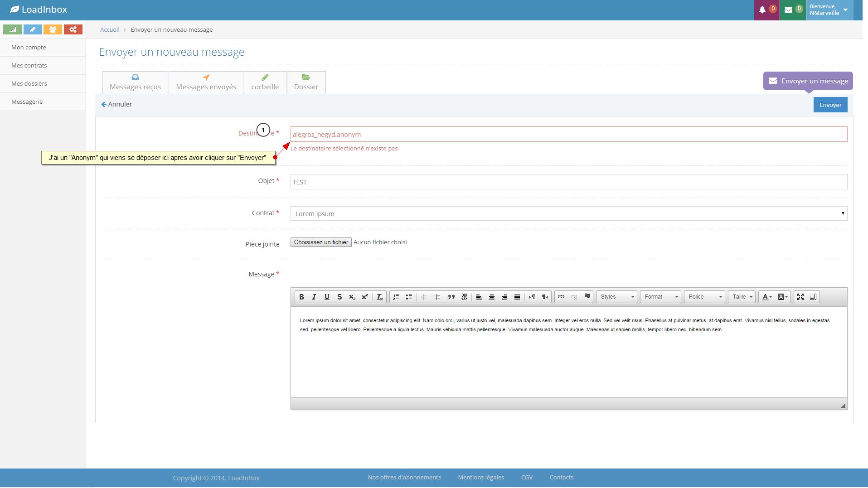Viewport: 868px width, 488px height.
Task: Open the bell notifications
Action: coord(767,10)
